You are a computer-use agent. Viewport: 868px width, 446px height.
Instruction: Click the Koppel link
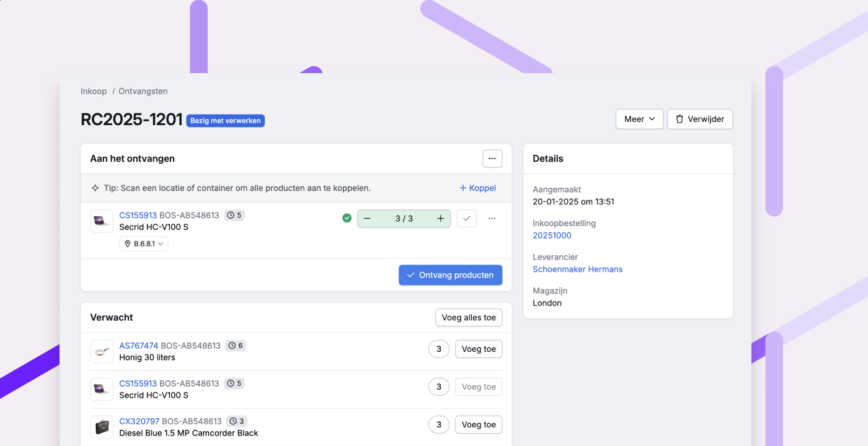tap(477, 188)
